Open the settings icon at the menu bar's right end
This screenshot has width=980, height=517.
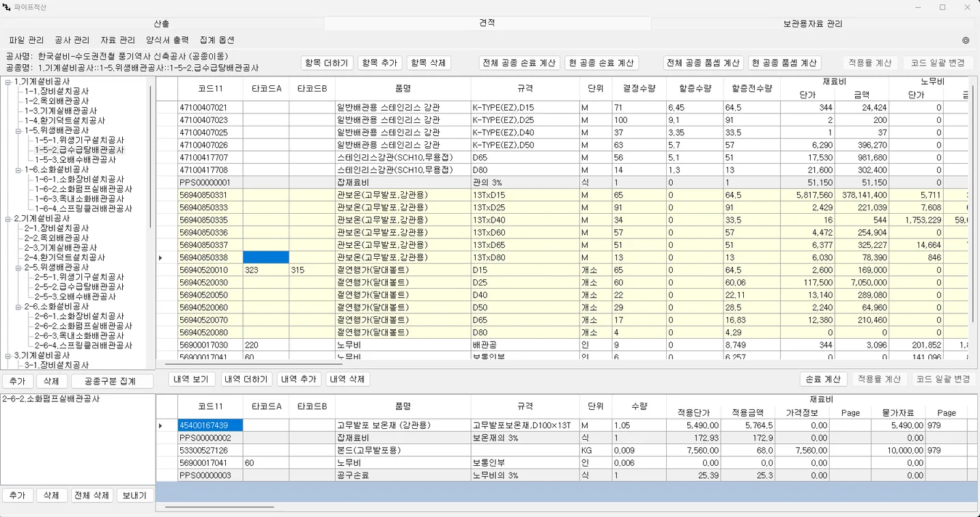tap(965, 40)
